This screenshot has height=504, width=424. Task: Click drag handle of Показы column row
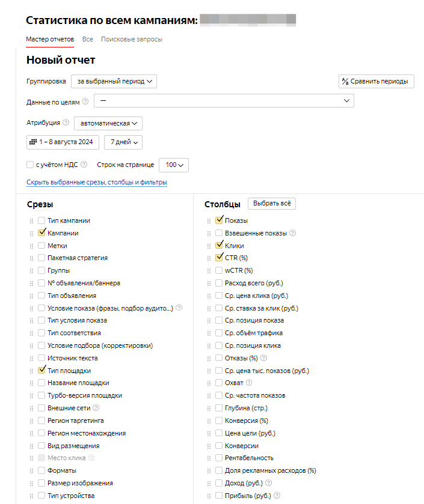[209, 221]
